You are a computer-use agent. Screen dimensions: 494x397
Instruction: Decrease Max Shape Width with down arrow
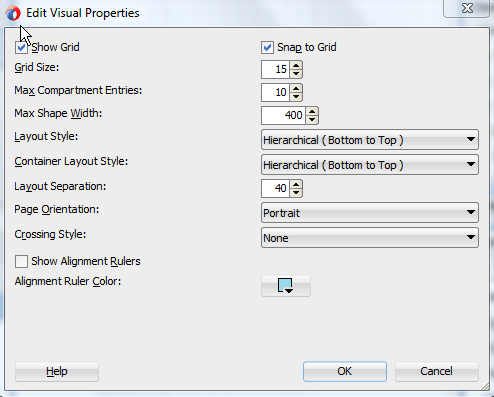(312, 120)
